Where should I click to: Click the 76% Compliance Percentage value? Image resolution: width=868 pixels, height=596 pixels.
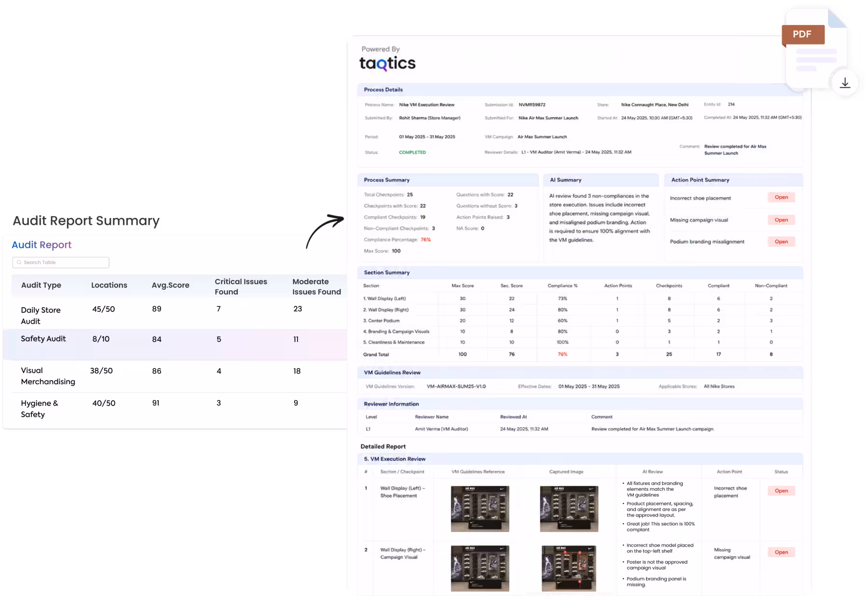coord(425,240)
